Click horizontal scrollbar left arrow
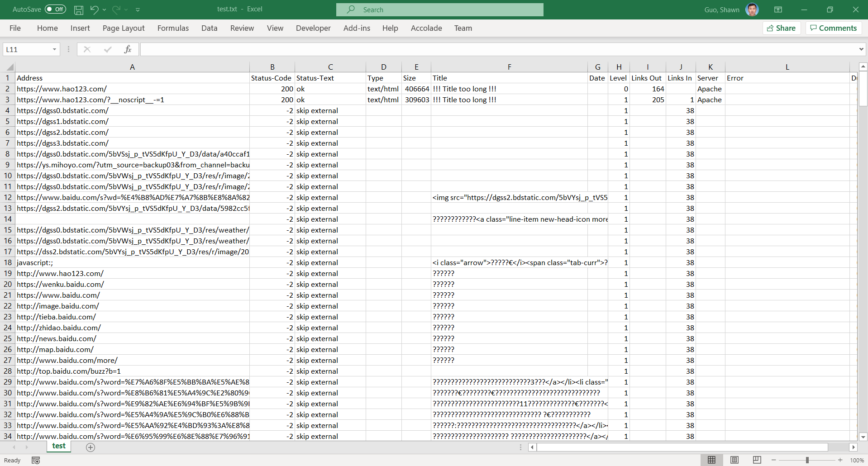This screenshot has height=466, width=868. point(533,447)
